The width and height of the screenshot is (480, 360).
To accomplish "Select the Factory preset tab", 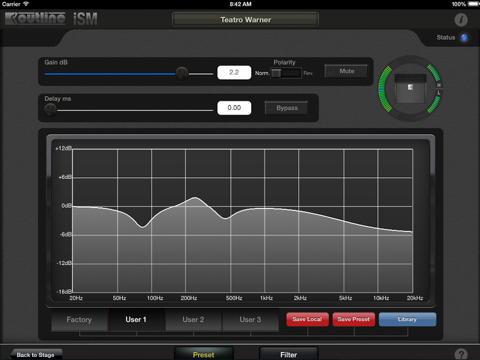I will (x=79, y=320).
